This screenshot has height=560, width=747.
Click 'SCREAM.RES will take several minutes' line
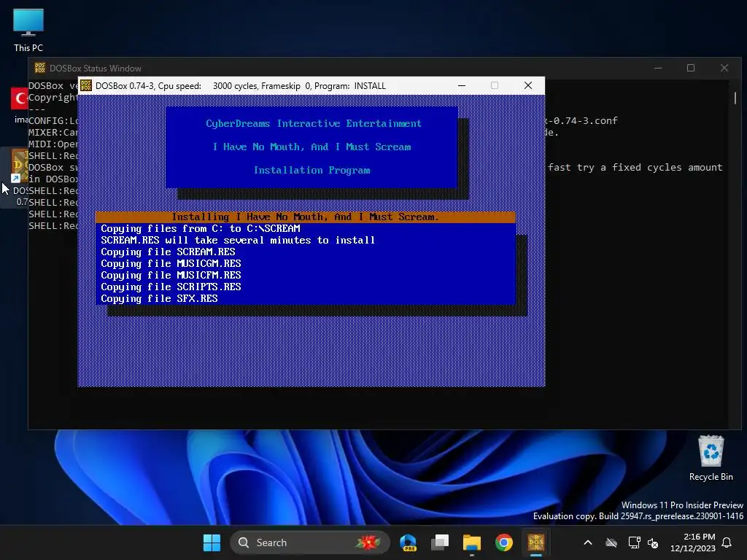point(238,241)
